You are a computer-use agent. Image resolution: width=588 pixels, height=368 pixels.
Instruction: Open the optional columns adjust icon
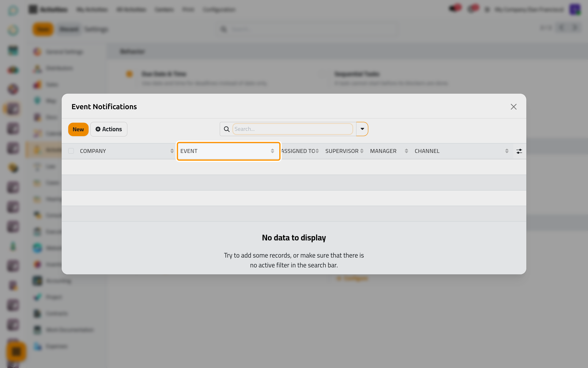[x=519, y=151]
